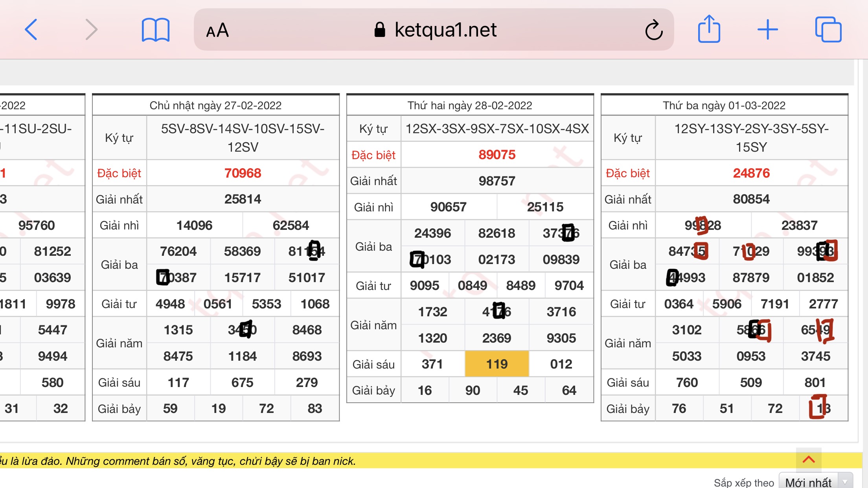Screen dimensions: 868x488
Task: Tap the red scroll-to-top chevron
Action: point(809,459)
